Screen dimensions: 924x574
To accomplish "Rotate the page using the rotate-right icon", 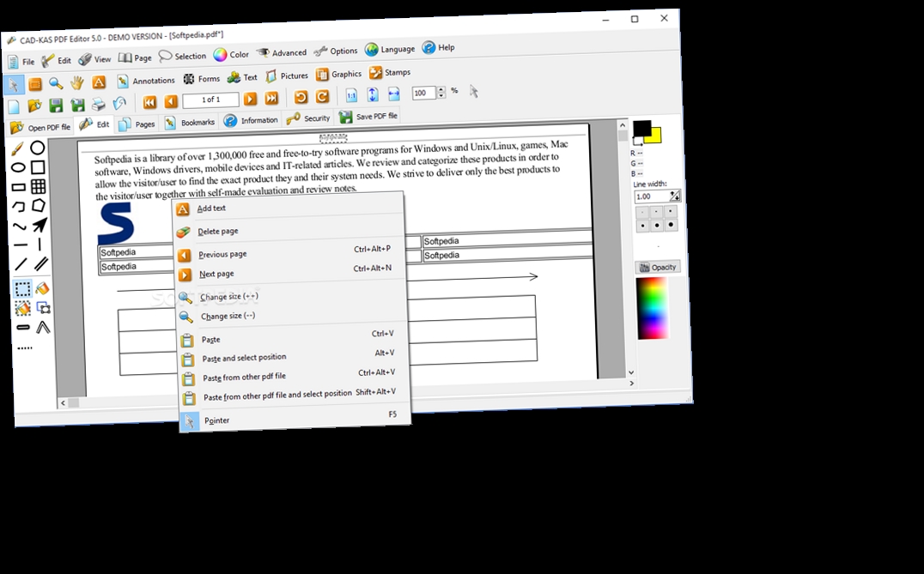I will pyautogui.click(x=321, y=96).
